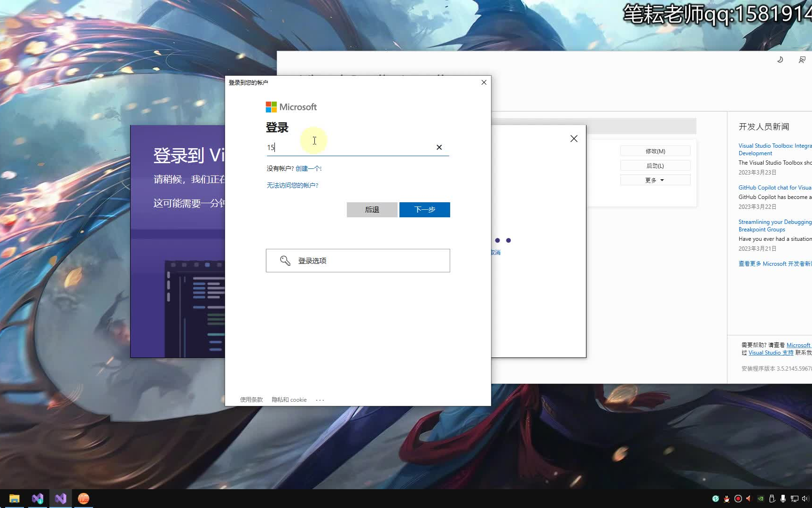Close the white loading dialog behind sign-in
This screenshot has width=812, height=508.
click(x=574, y=139)
